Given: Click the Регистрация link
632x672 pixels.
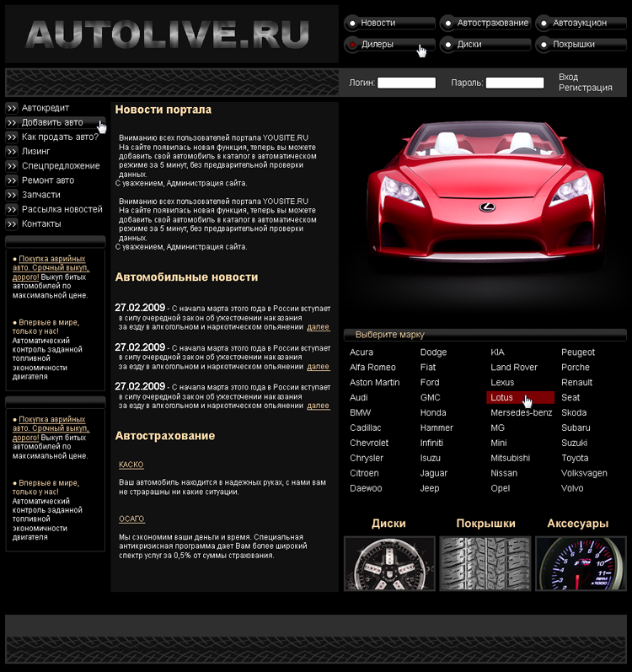Looking at the screenshot, I should point(586,88).
